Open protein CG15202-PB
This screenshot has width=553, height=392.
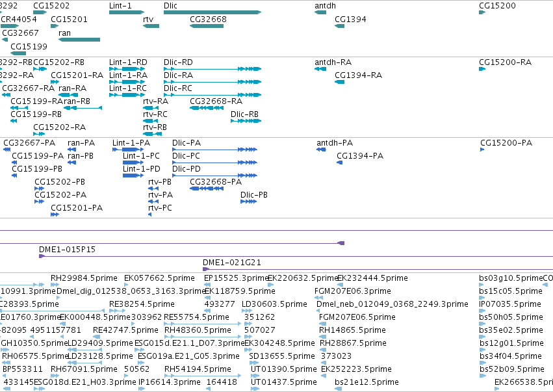click(60, 182)
